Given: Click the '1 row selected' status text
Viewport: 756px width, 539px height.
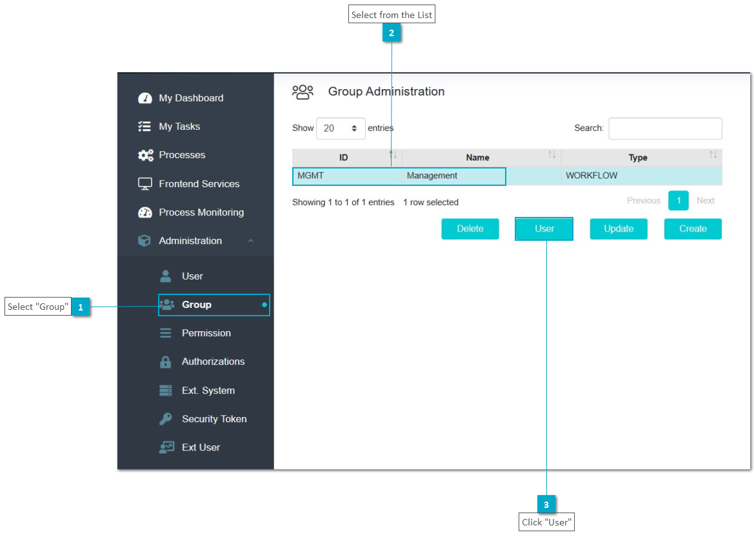Looking at the screenshot, I should pos(430,202).
